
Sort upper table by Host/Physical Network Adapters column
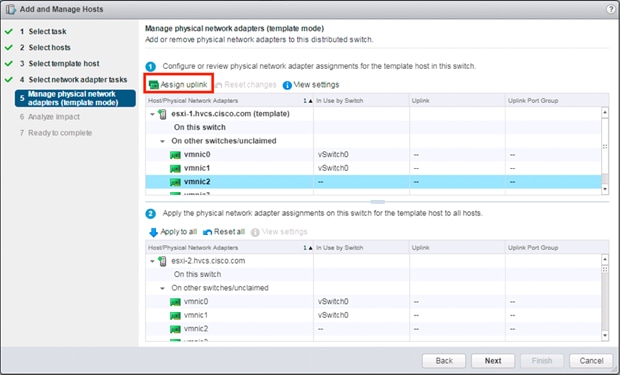(229, 100)
